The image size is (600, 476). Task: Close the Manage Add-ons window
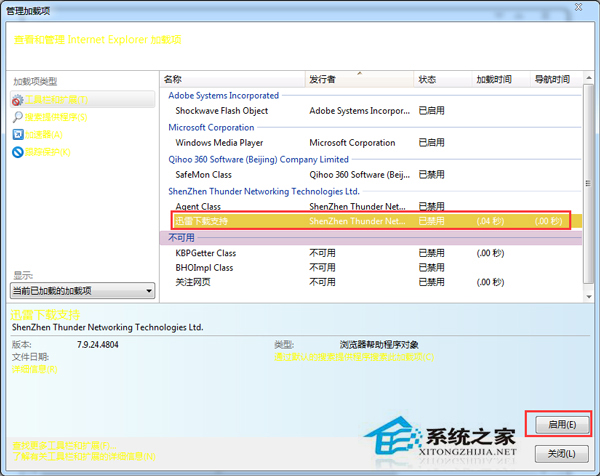tap(579, 8)
